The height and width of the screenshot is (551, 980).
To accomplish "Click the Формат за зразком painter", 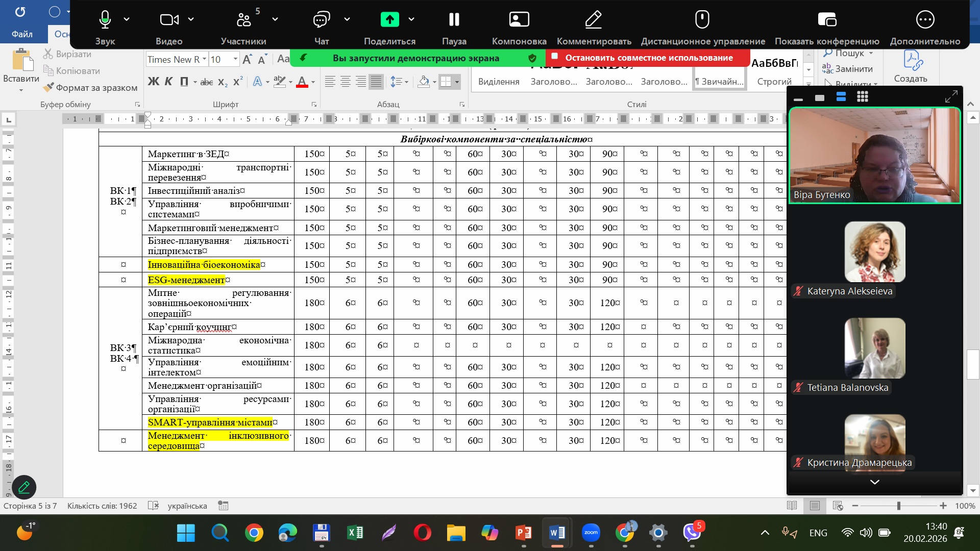I will pyautogui.click(x=91, y=88).
